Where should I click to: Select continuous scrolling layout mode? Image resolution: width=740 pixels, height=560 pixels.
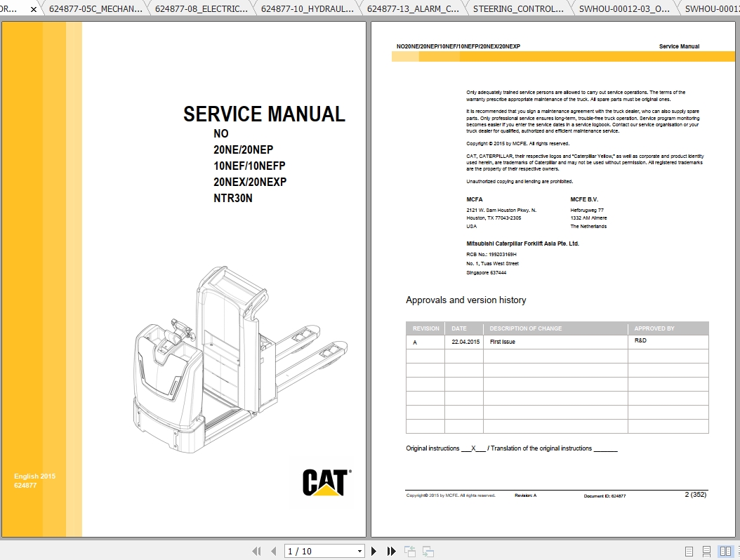pos(706,551)
